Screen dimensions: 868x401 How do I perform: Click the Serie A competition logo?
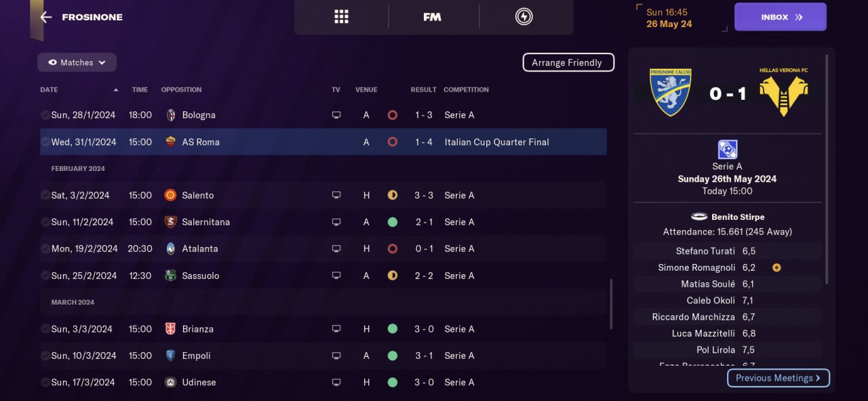coord(727,149)
